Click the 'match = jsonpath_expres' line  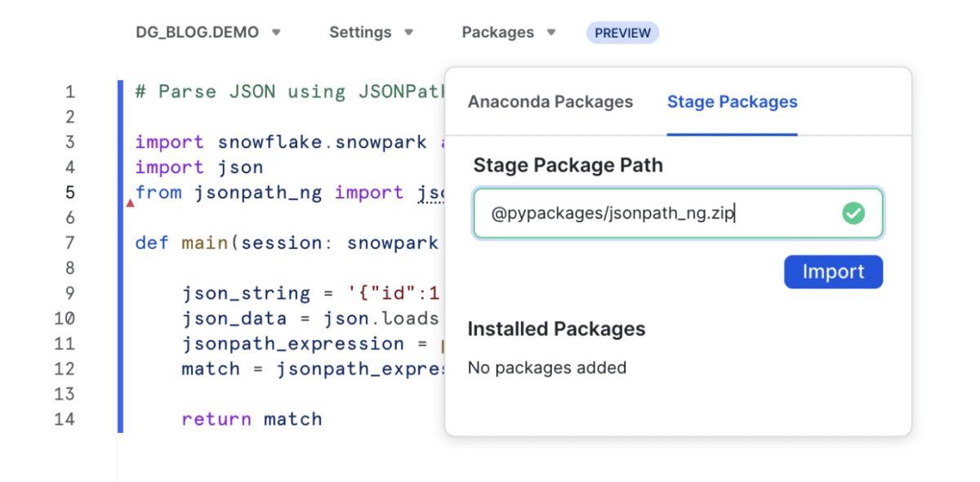[314, 369]
